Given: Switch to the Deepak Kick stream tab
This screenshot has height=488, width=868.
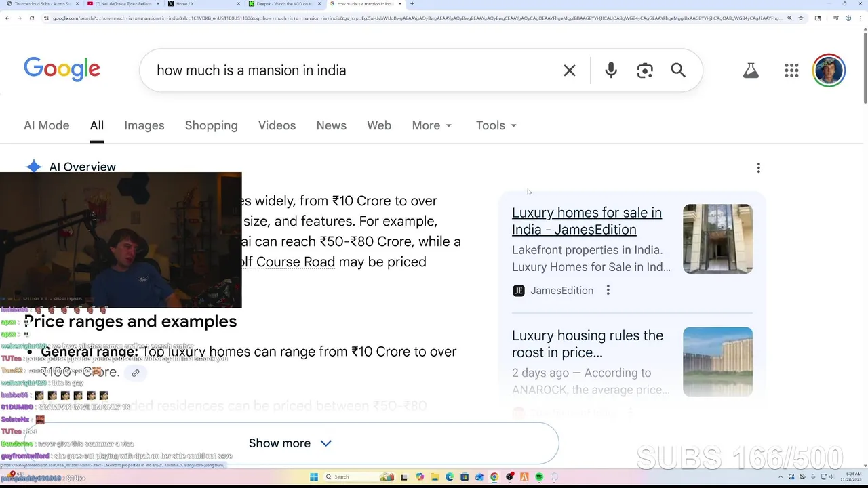Looking at the screenshot, I should point(285,4).
